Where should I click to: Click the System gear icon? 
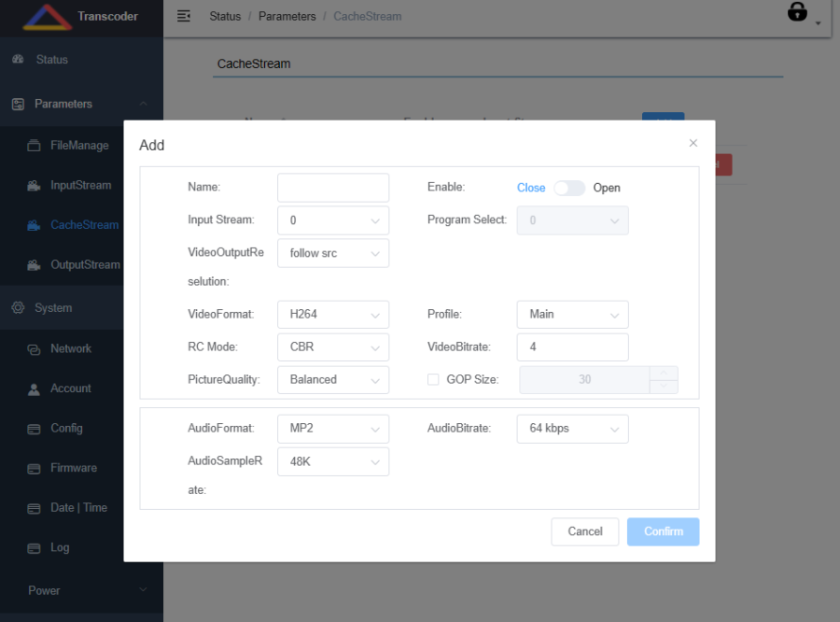point(18,308)
